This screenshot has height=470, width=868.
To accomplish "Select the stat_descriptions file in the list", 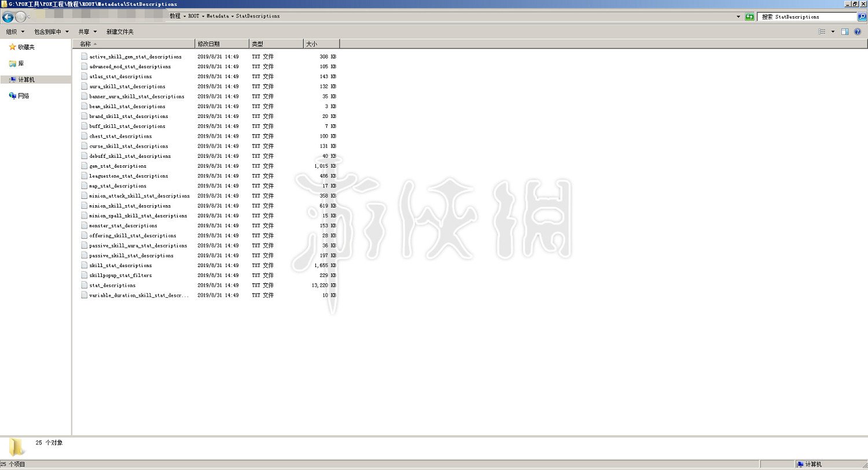I will point(112,286).
